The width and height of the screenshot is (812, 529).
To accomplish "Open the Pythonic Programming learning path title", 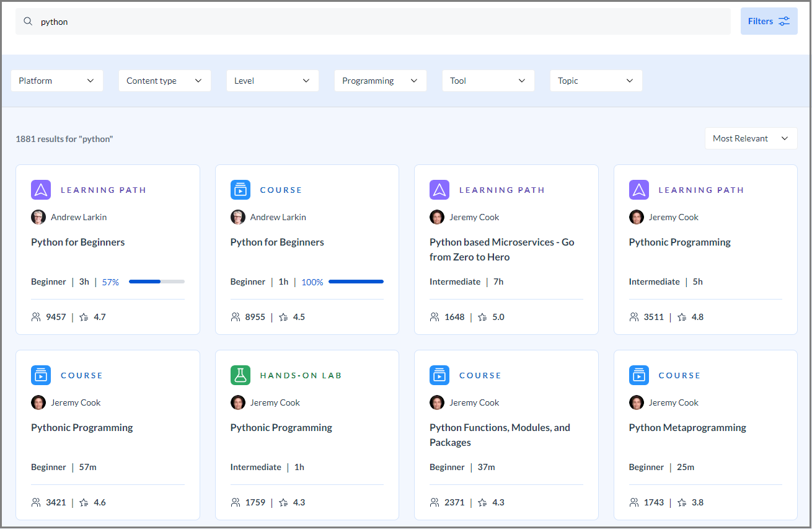I will point(680,242).
